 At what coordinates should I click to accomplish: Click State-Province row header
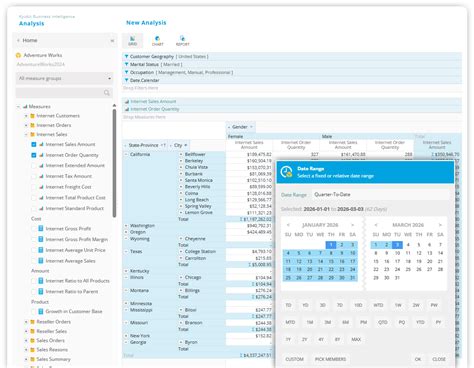[143, 145]
